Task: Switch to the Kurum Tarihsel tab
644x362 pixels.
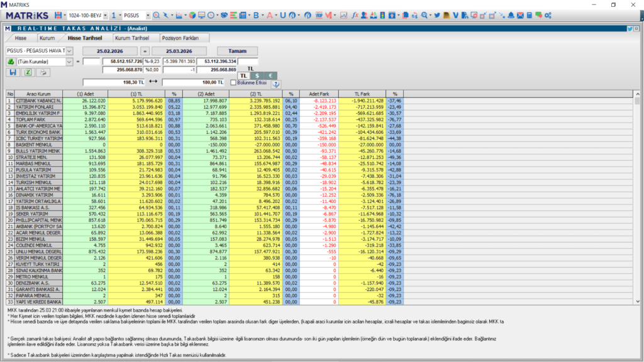Action: pos(132,38)
